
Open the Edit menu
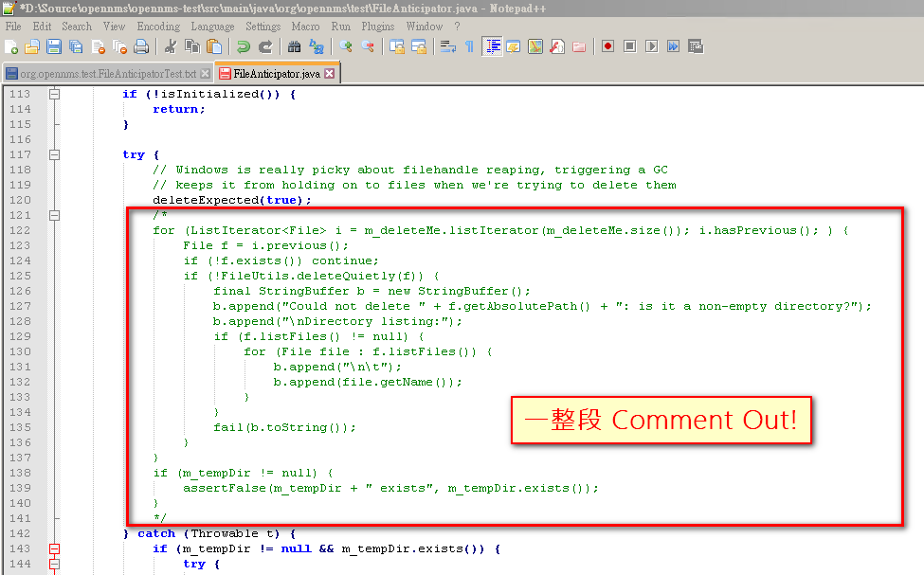(42, 27)
